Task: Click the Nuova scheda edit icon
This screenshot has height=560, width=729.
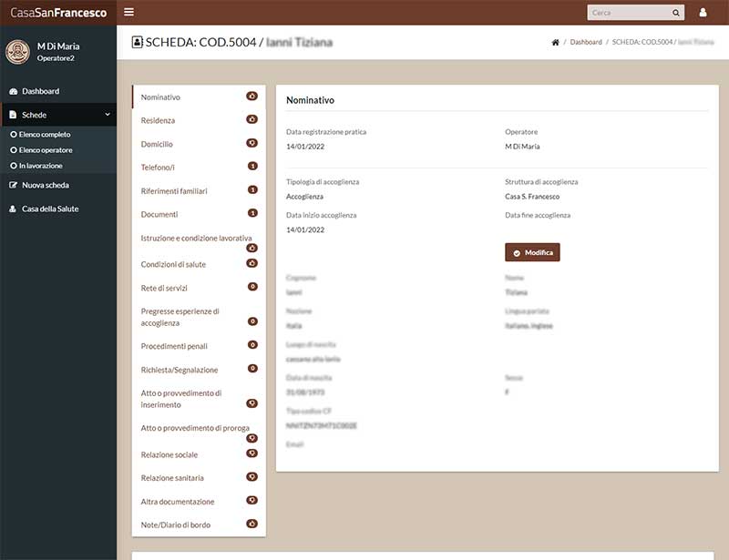Action: tap(13, 186)
